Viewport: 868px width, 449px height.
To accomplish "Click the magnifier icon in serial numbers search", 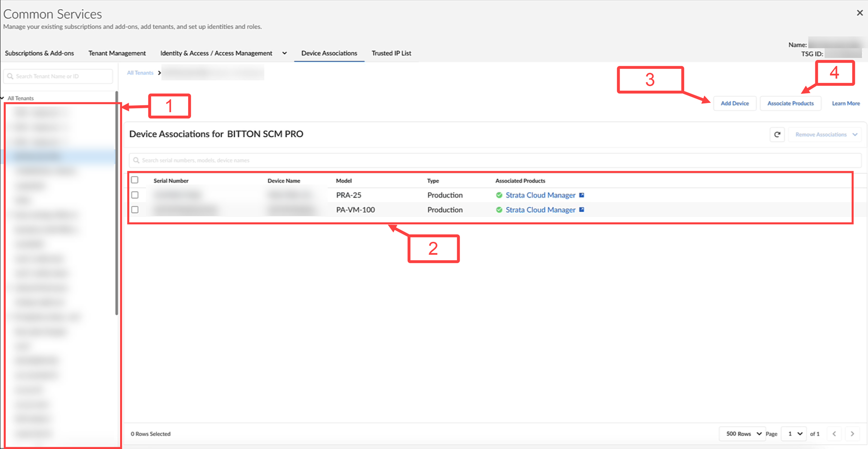I will click(136, 160).
